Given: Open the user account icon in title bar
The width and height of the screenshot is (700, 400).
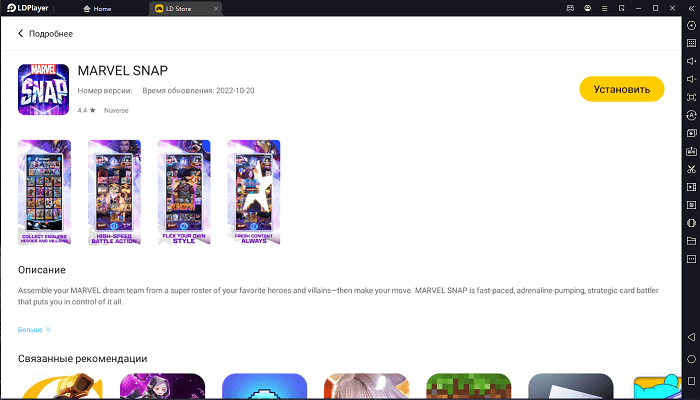Looking at the screenshot, I should [x=588, y=8].
